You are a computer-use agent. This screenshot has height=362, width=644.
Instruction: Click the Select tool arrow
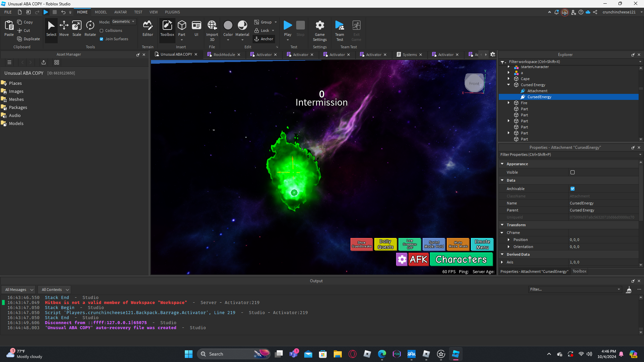pyautogui.click(x=51, y=28)
